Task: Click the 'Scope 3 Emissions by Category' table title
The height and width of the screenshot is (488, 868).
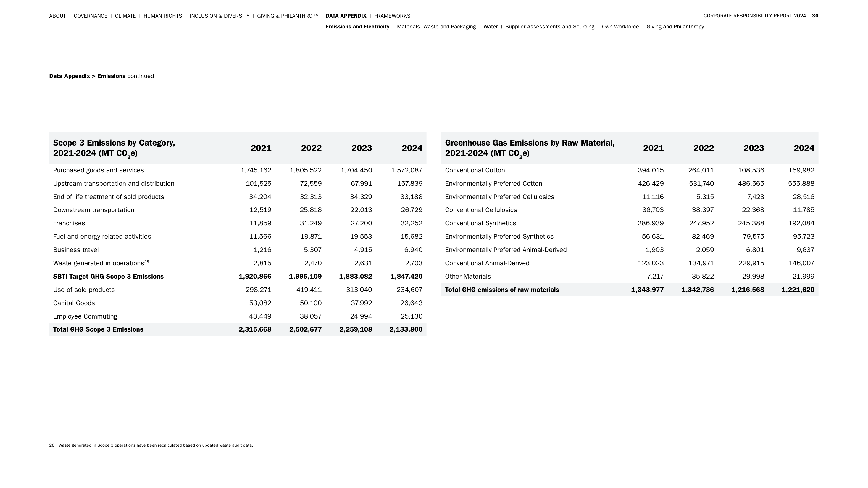Action: [114, 148]
